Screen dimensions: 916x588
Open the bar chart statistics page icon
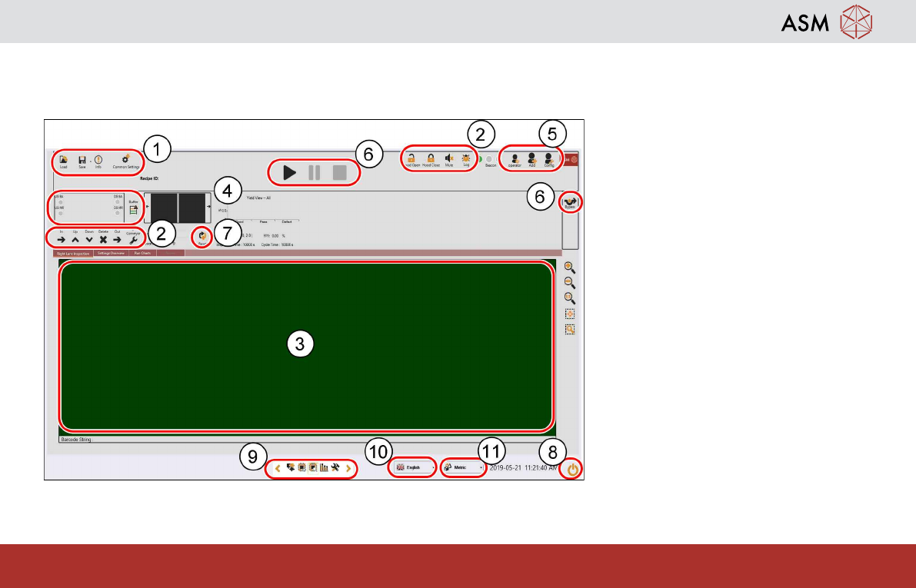[x=324, y=468]
